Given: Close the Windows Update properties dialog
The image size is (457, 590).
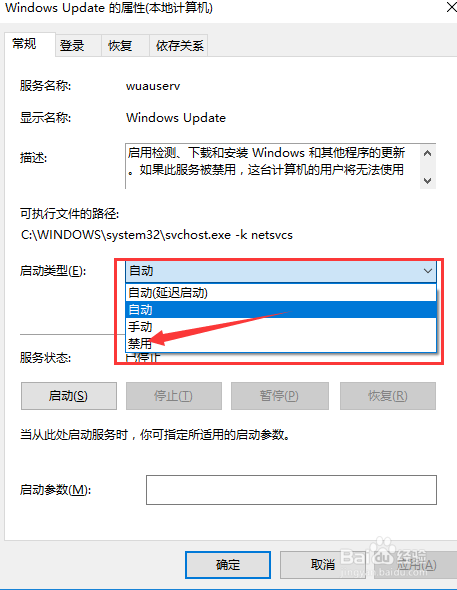Looking at the screenshot, I should 451,7.
